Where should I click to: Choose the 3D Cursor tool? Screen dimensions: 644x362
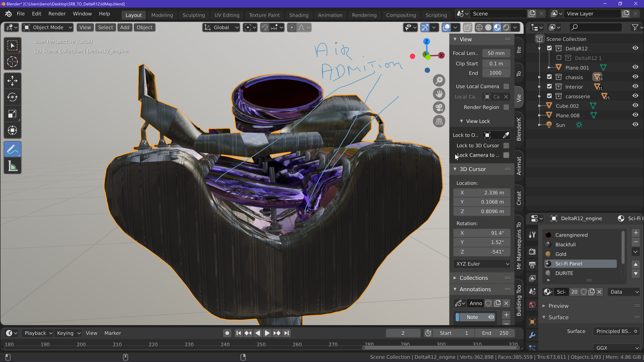pyautogui.click(x=12, y=62)
